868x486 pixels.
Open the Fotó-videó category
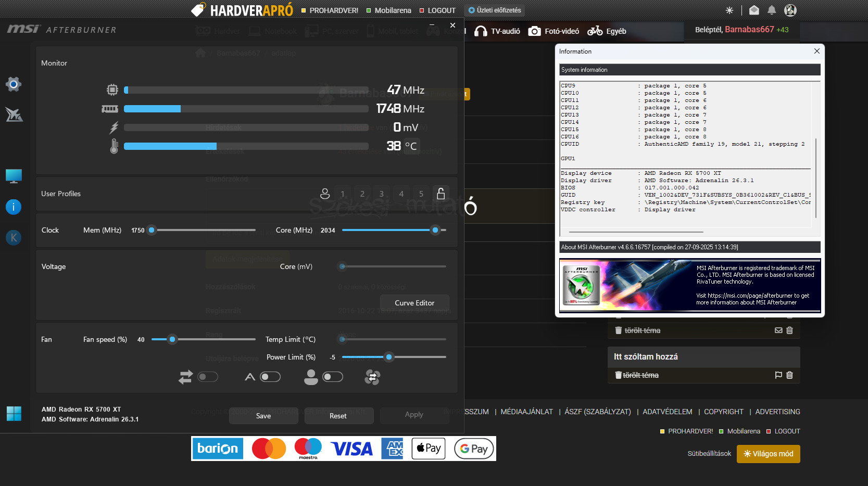click(x=553, y=31)
